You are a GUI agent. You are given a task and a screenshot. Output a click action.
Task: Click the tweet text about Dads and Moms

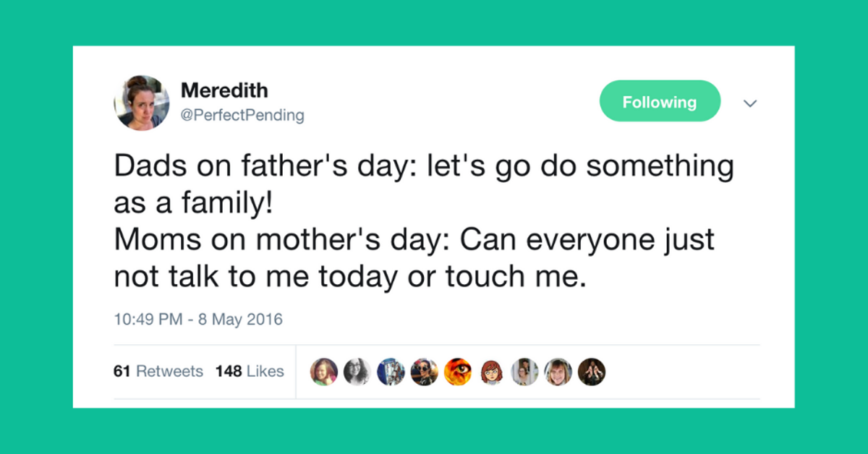click(423, 221)
